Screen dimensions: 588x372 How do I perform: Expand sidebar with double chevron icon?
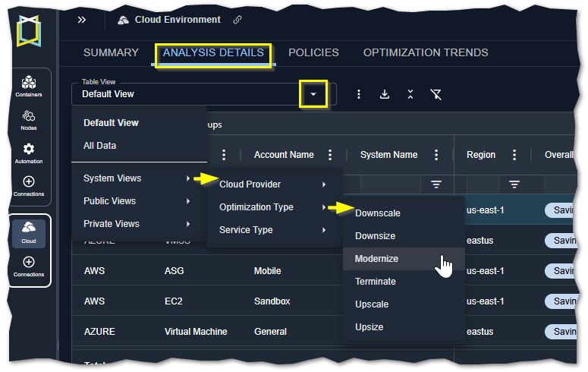coord(82,20)
